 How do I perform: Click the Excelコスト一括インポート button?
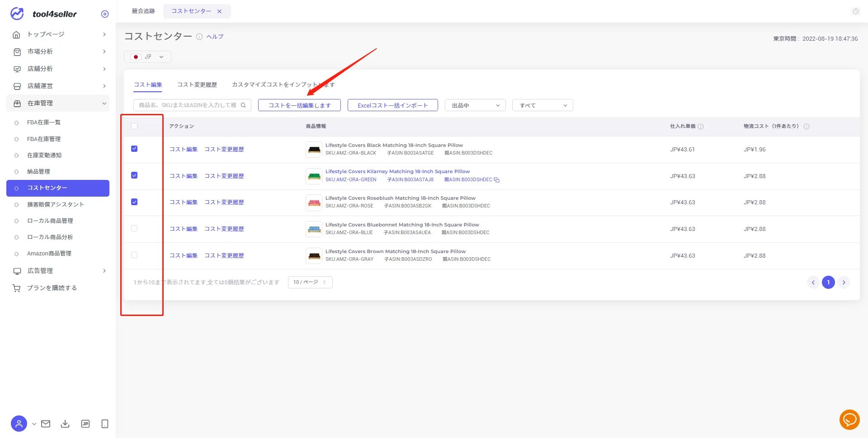tap(393, 105)
